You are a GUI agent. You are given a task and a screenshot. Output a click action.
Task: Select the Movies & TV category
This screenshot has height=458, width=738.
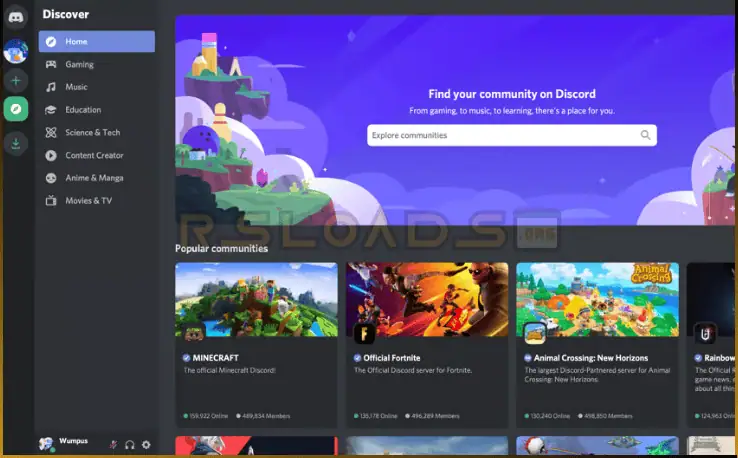[96, 201]
